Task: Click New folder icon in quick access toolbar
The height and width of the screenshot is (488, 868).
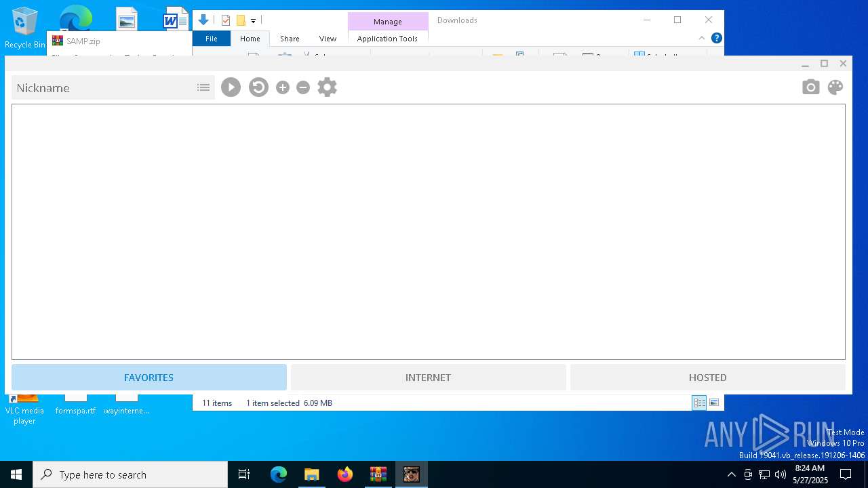Action: (x=241, y=20)
